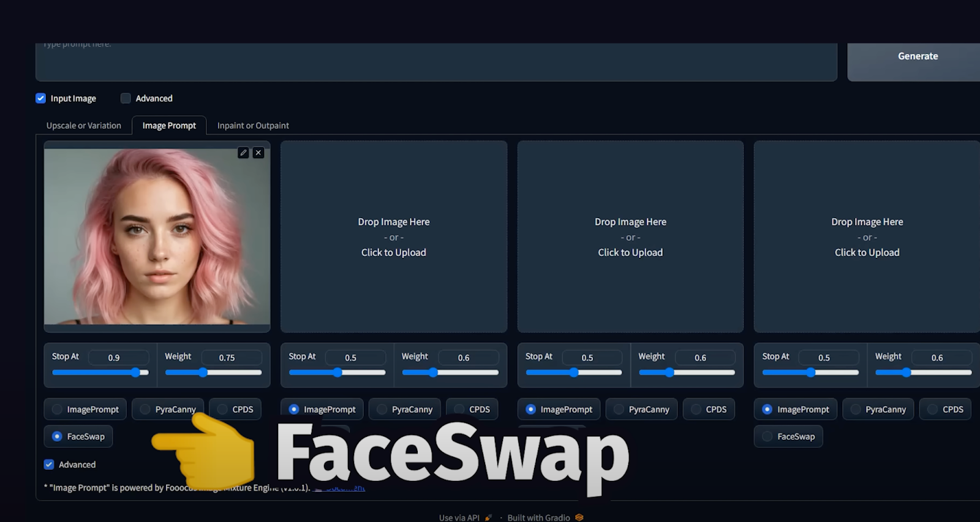Adjust the Weight slider set to 0.75
The image size is (980, 522).
pos(213,373)
